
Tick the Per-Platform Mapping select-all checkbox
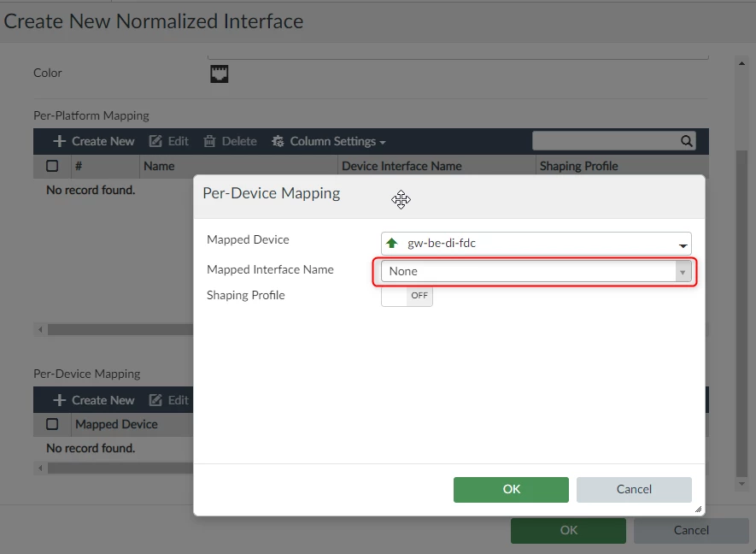tap(52, 166)
